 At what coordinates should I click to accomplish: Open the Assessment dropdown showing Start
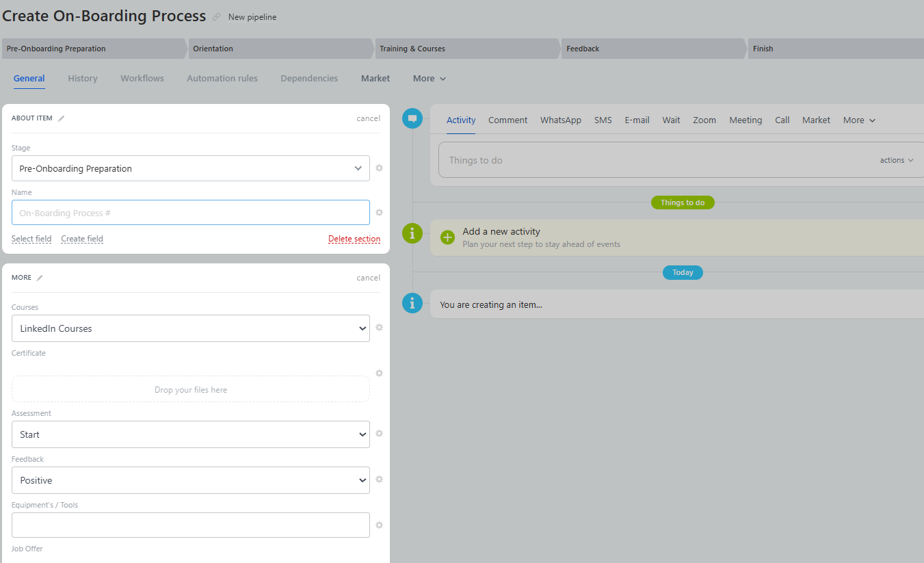(190, 434)
